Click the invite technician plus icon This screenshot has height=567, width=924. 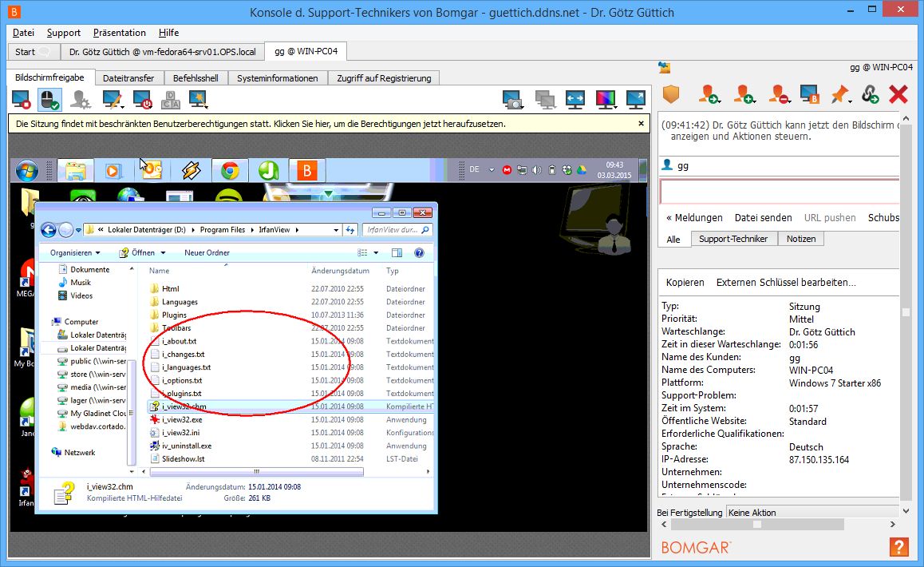pos(744,94)
